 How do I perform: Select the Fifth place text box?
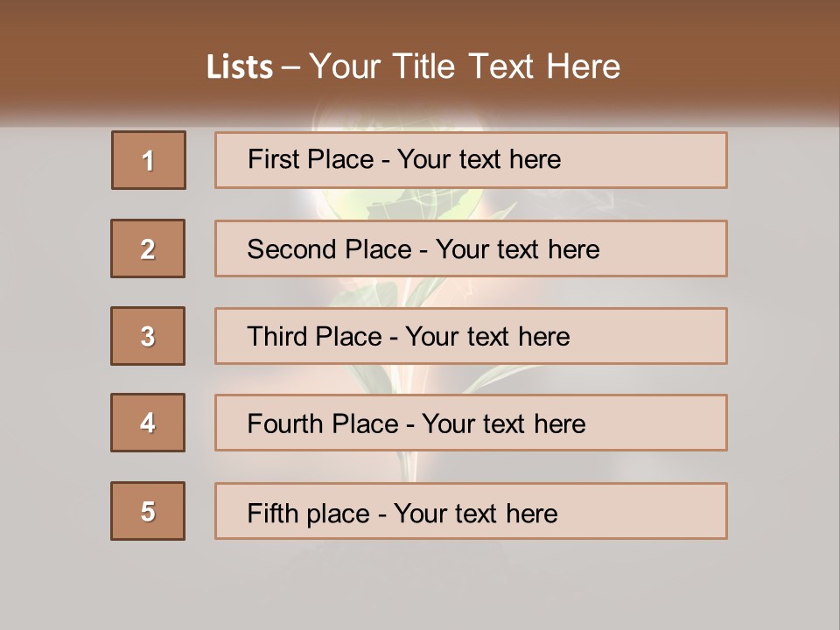tap(471, 511)
